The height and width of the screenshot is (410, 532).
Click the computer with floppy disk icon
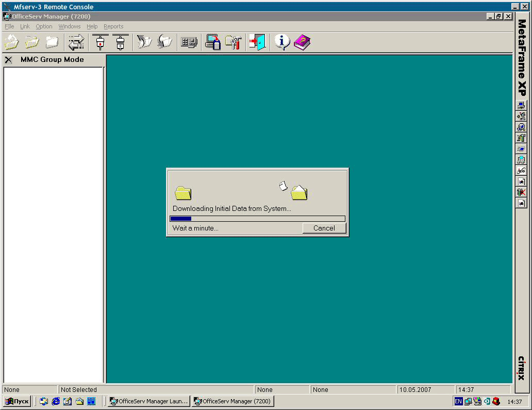click(x=213, y=42)
